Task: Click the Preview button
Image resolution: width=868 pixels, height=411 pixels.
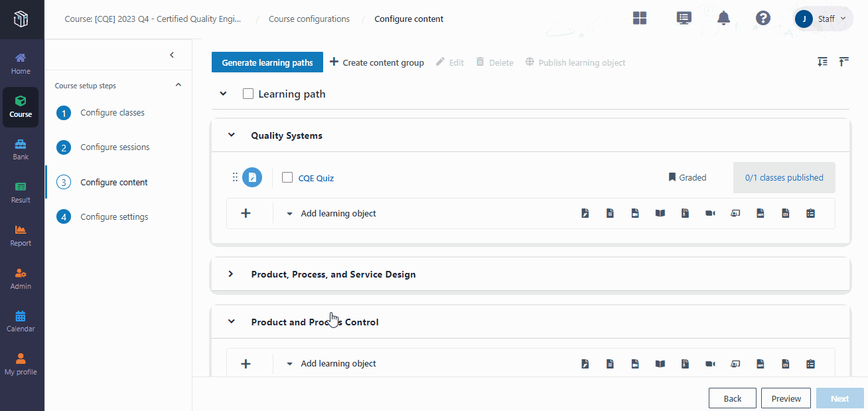Action: pos(786,398)
